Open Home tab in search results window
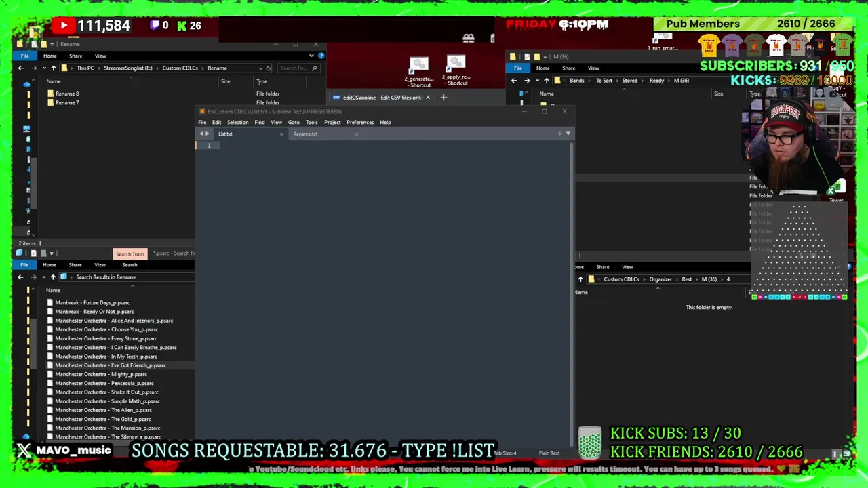 pyautogui.click(x=50, y=265)
